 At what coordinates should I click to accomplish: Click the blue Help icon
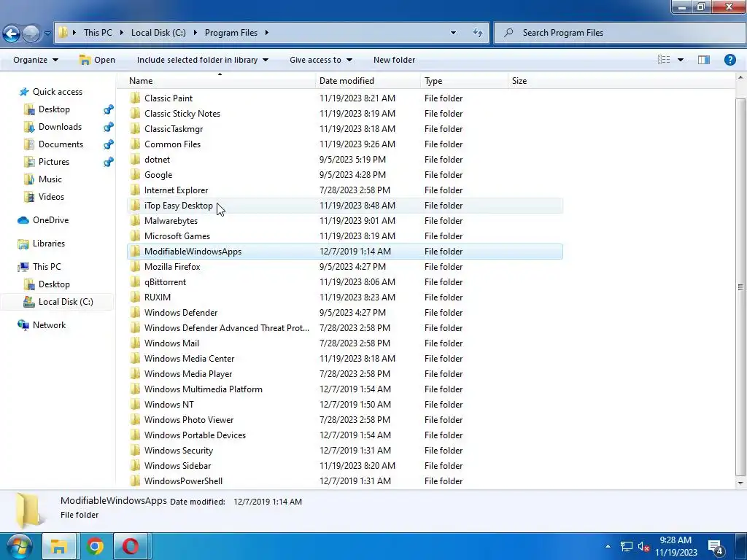point(729,60)
